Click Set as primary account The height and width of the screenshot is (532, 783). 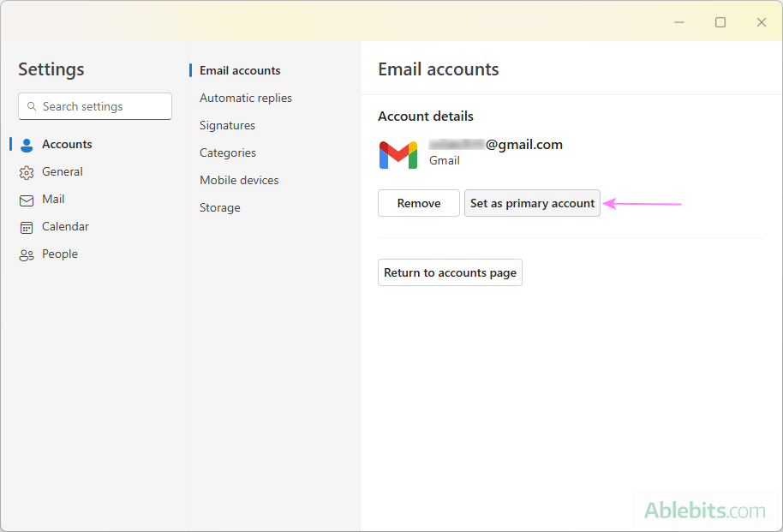(x=532, y=203)
